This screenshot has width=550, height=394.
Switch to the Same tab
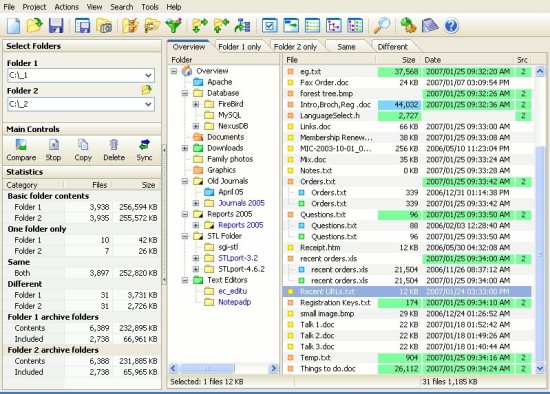(x=346, y=47)
